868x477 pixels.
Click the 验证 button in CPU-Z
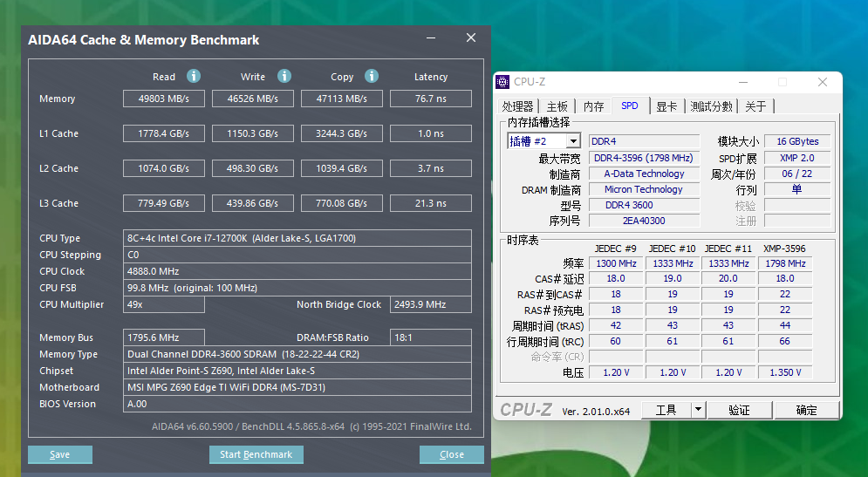click(739, 410)
